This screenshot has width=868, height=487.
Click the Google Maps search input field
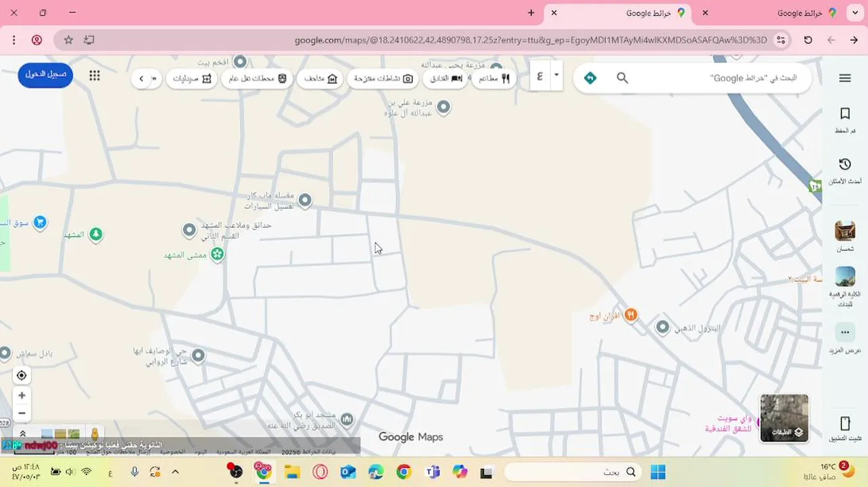click(x=717, y=78)
